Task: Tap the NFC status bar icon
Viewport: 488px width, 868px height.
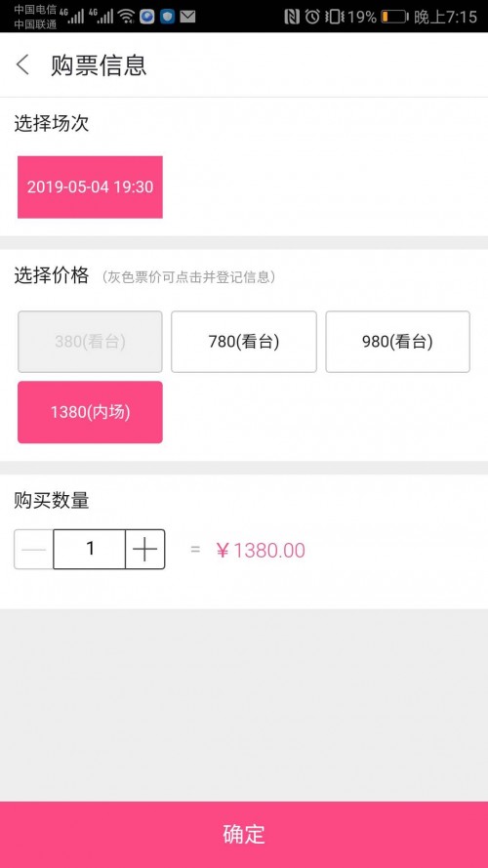Action: pos(292,17)
